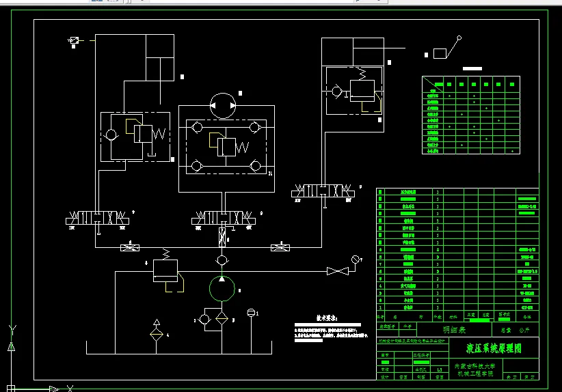Select the 明细表 heading text

click(454, 330)
